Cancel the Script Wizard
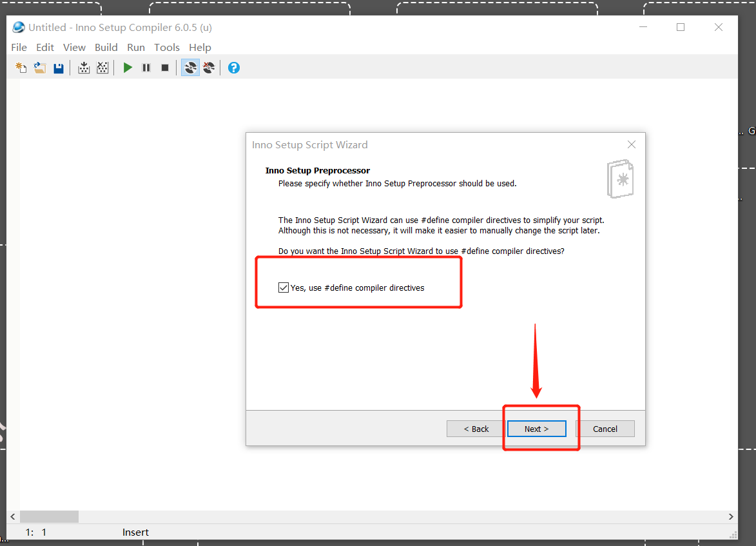Viewport: 756px width, 546px height. (x=605, y=429)
